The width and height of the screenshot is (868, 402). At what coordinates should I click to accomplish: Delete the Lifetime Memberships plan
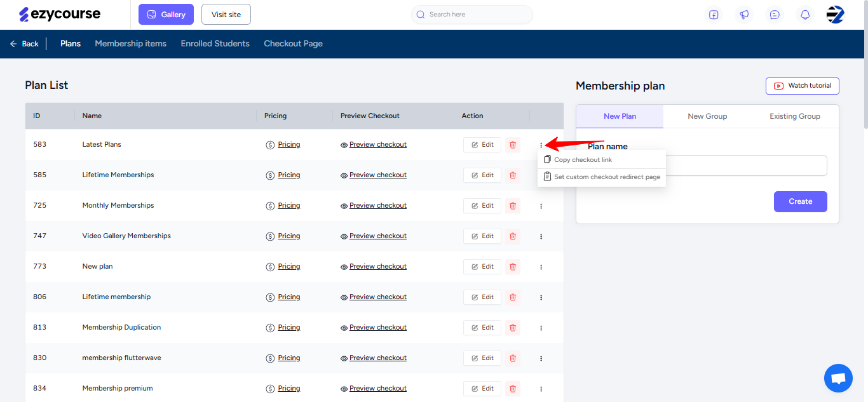[x=513, y=175]
